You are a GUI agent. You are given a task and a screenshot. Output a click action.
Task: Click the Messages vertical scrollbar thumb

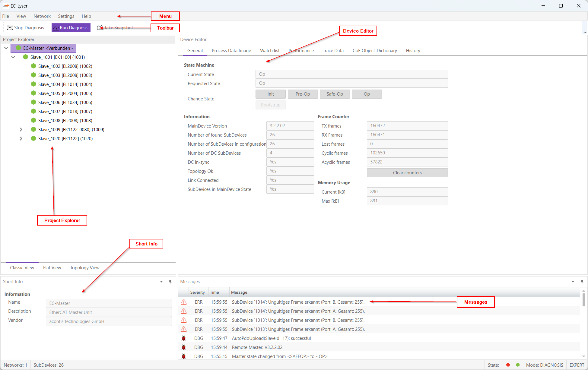(x=583, y=300)
